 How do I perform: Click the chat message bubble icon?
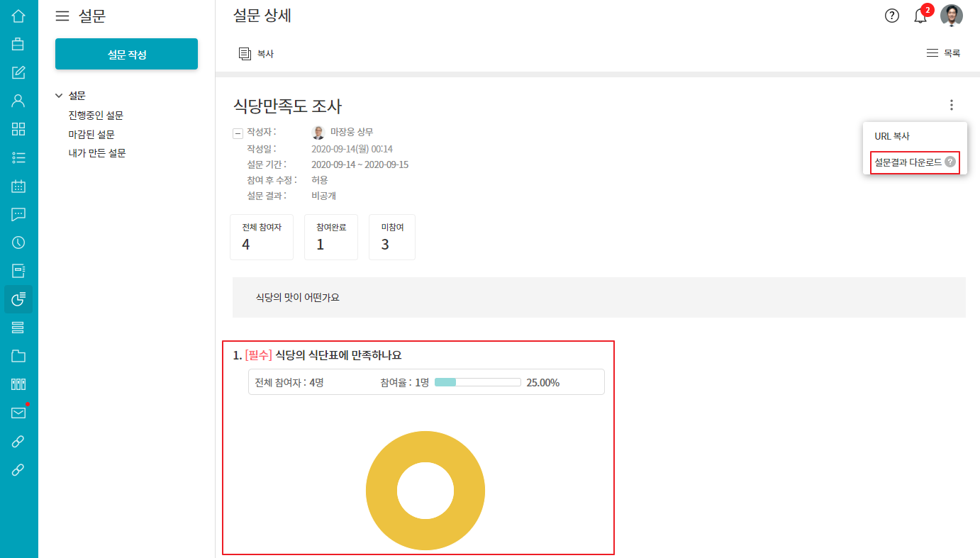(x=18, y=214)
